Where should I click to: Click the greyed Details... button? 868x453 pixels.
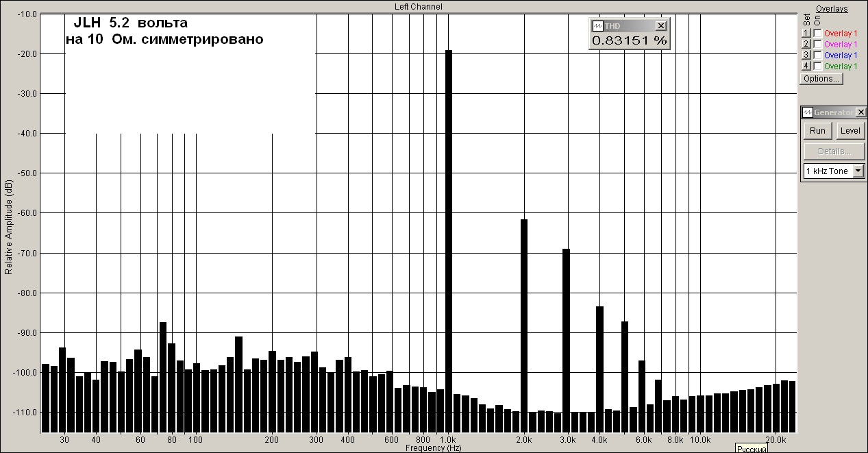[834, 151]
